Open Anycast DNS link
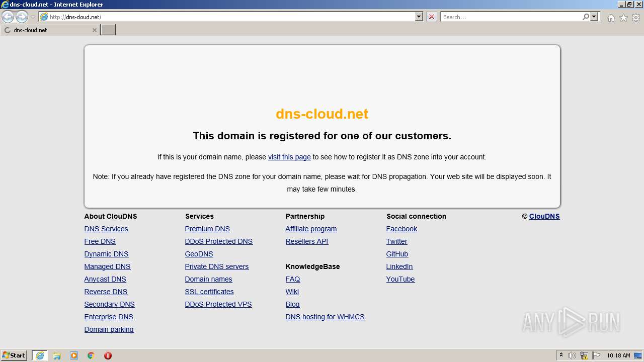644x362 pixels. (105, 279)
